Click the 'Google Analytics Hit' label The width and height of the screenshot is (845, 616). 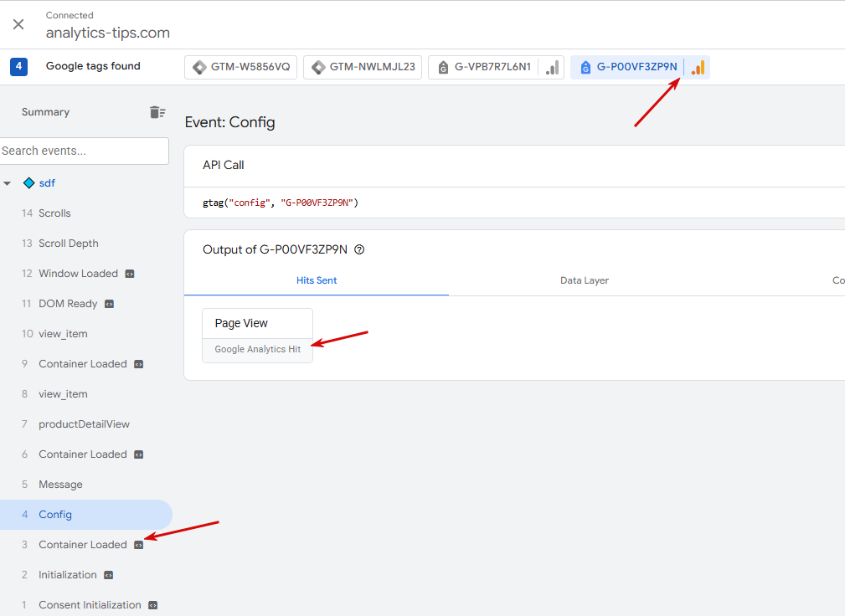click(x=258, y=350)
